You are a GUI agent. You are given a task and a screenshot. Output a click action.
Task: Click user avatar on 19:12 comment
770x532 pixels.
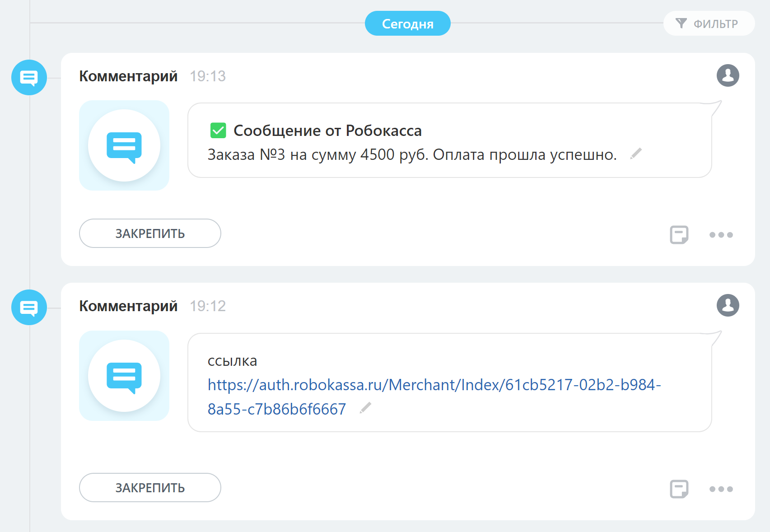(x=728, y=305)
